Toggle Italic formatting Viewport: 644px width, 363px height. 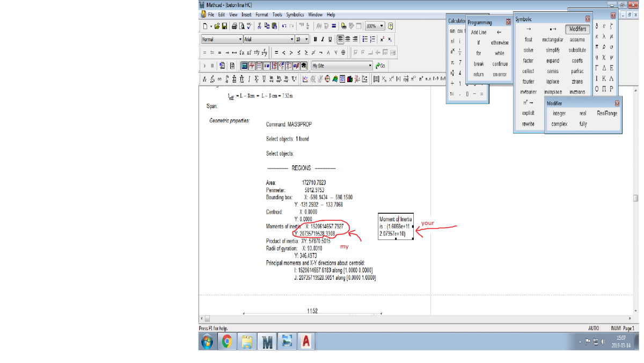click(323, 39)
